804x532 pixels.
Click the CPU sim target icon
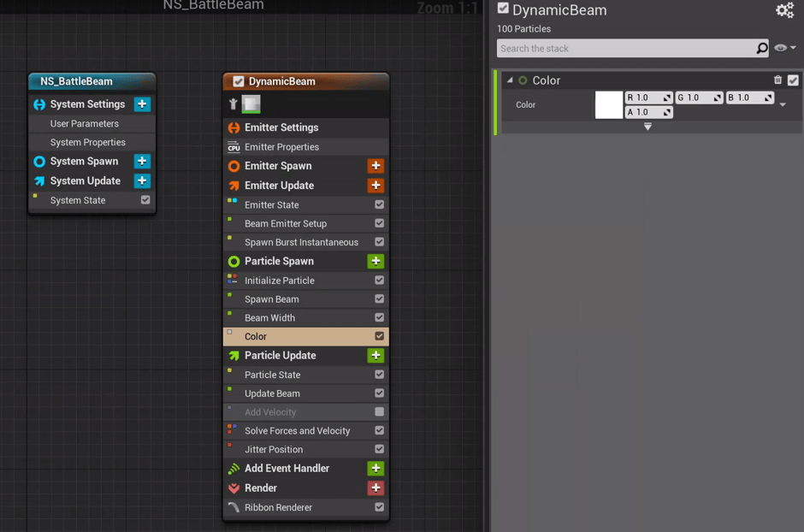(234, 147)
